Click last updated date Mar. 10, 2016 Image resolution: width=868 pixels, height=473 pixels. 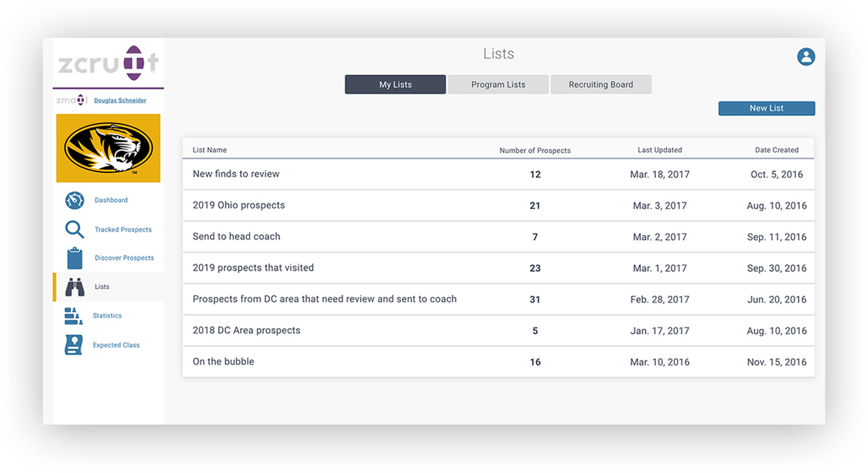660,362
